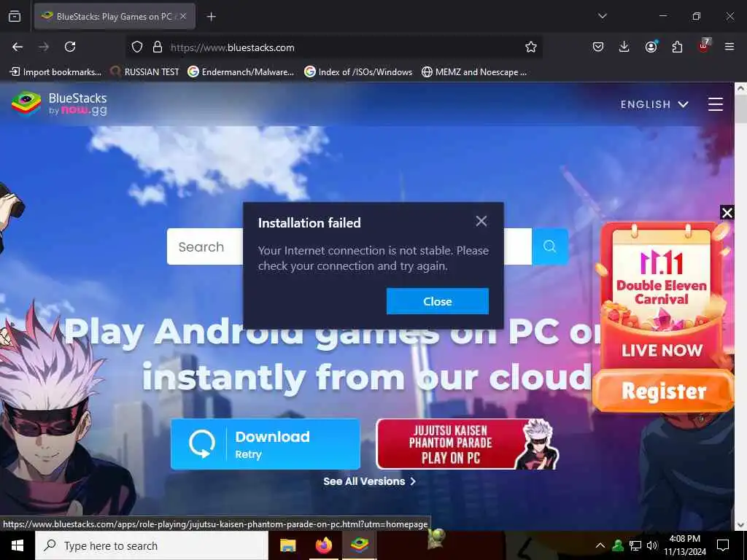Open the RUSSIAN TEST bookmark
747x560 pixels.
(145, 72)
